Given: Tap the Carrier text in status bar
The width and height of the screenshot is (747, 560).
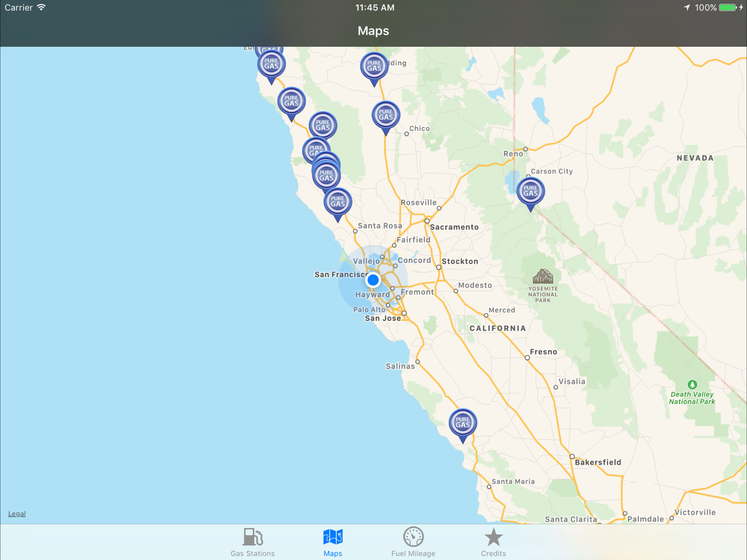Looking at the screenshot, I should (x=19, y=7).
